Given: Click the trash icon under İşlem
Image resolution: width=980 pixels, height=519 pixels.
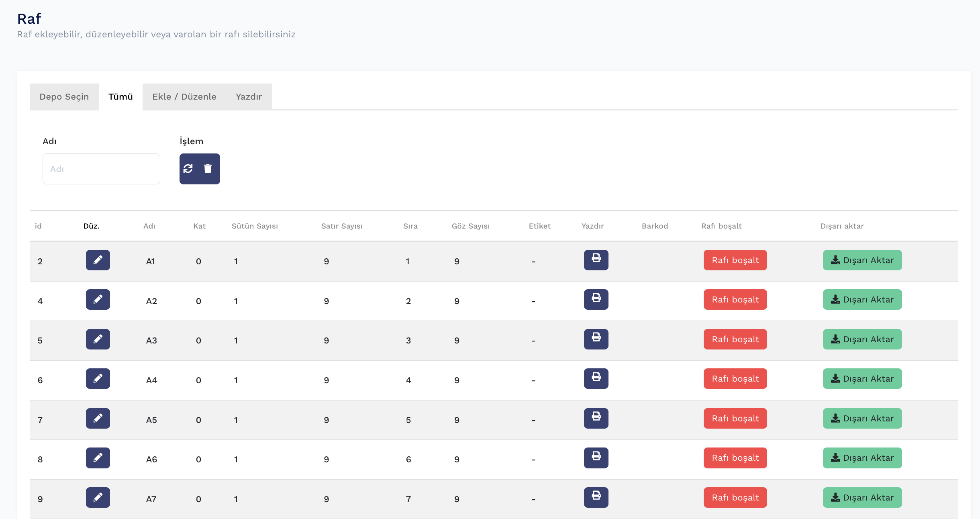Looking at the screenshot, I should point(208,169).
